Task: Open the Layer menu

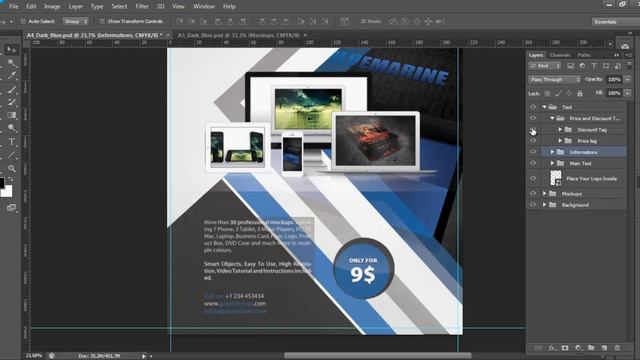Action: (76, 6)
